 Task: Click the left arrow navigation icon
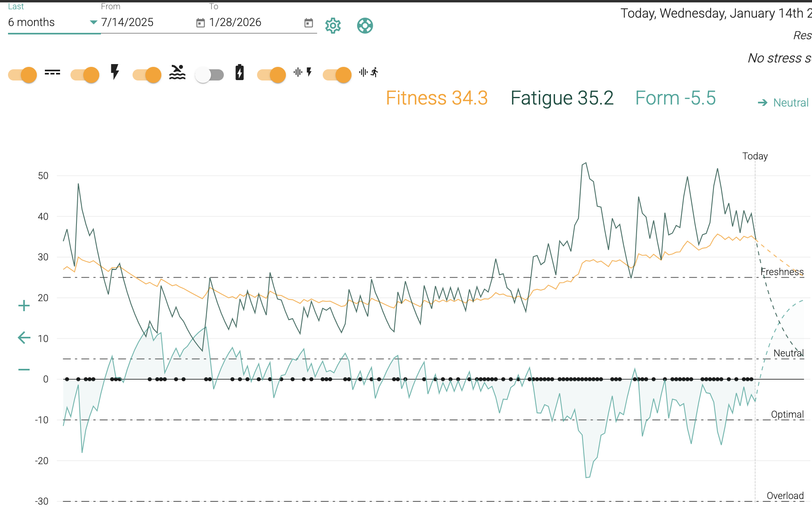[24, 338]
